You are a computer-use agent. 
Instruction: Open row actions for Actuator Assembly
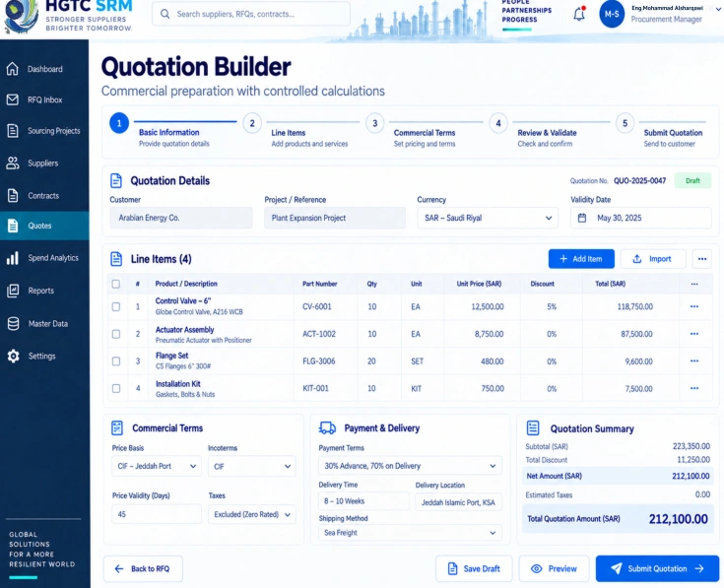click(694, 334)
